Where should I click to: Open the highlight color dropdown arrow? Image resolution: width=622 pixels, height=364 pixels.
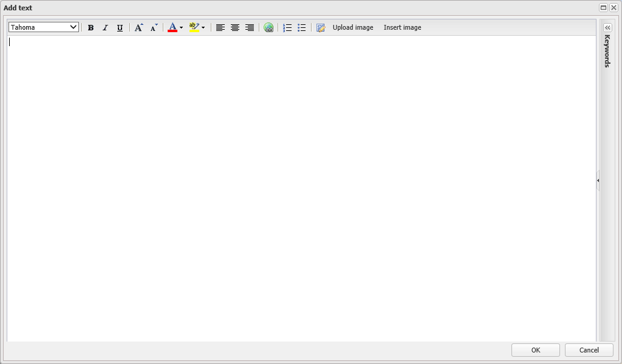203,28
